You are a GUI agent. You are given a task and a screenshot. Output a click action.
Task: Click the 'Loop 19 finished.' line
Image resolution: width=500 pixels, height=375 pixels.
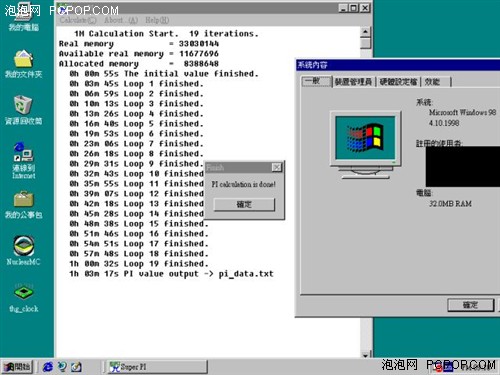click(139, 264)
